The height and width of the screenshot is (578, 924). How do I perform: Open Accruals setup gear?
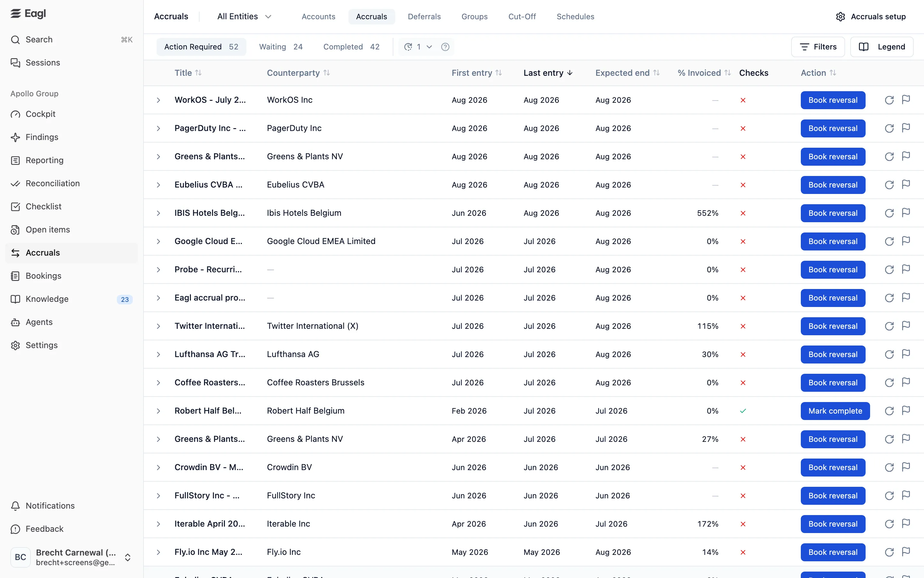(x=870, y=17)
